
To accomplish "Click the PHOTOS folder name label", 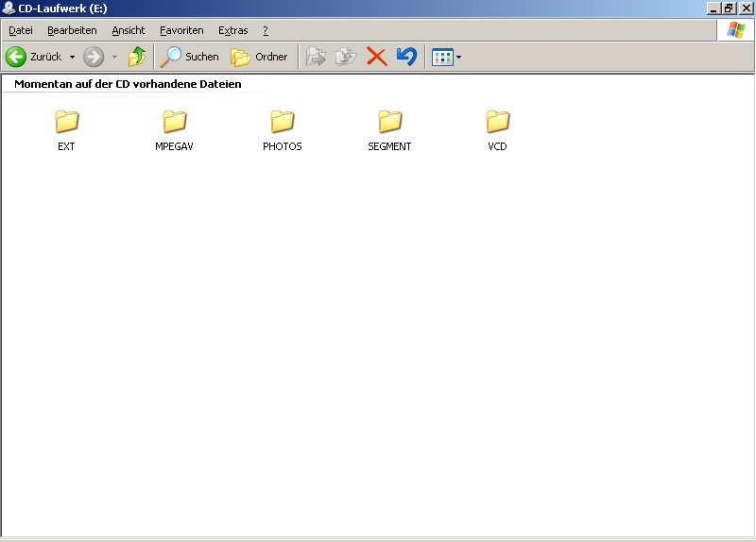I will tap(282, 146).
